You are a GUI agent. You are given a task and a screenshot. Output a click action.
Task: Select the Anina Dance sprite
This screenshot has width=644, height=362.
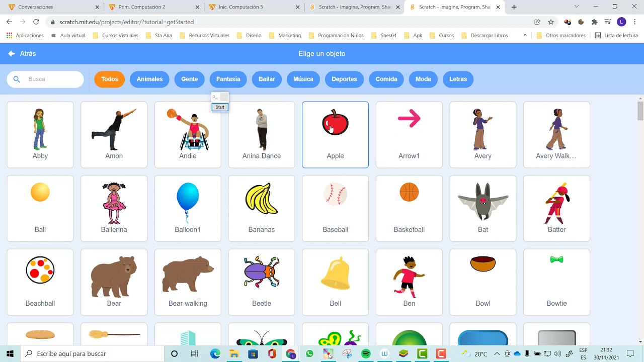(x=262, y=135)
